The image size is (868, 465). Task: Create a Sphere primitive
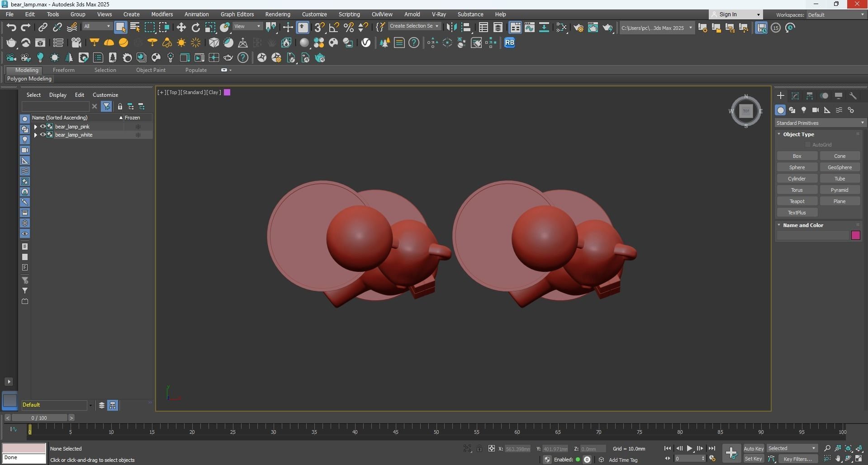797,167
